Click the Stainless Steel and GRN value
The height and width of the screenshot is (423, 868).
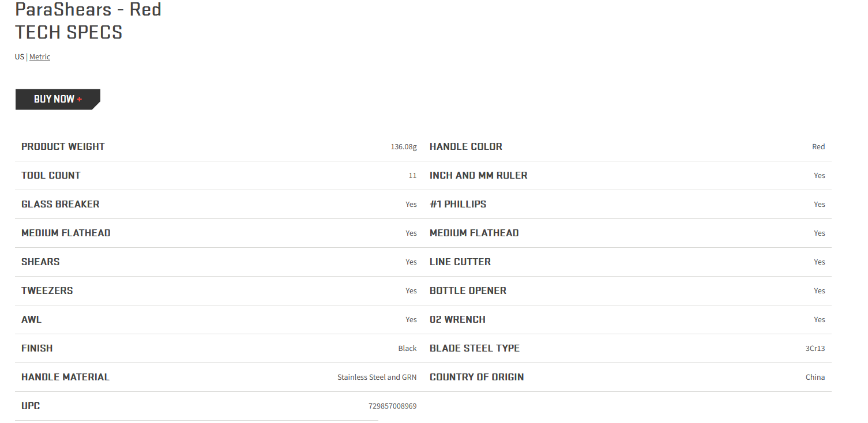click(377, 377)
